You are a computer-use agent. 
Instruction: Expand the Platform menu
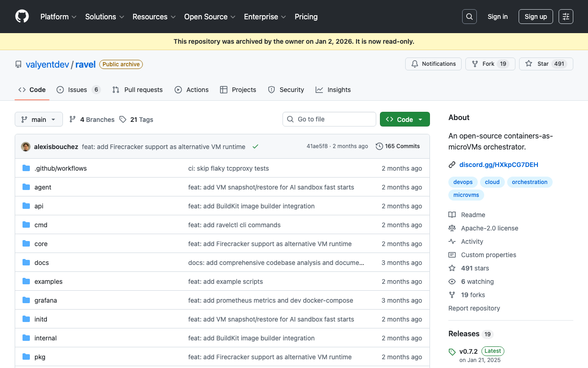pos(58,17)
